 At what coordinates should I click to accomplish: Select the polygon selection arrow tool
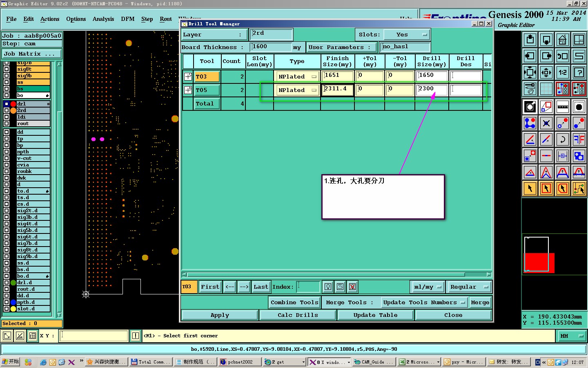[563, 188]
